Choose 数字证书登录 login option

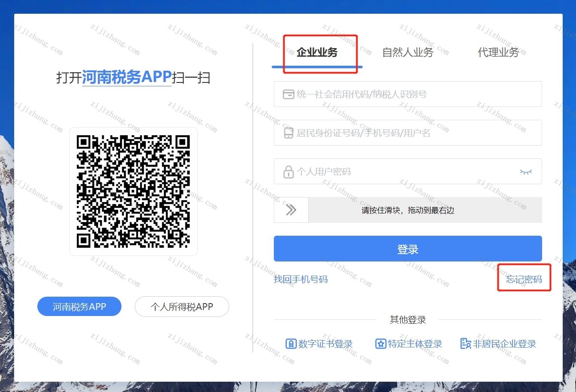(x=319, y=344)
